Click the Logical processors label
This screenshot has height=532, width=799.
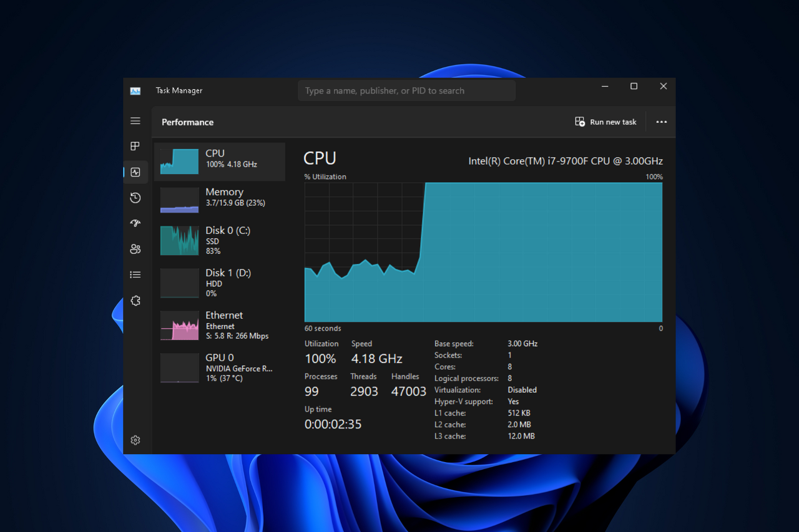tap(466, 379)
